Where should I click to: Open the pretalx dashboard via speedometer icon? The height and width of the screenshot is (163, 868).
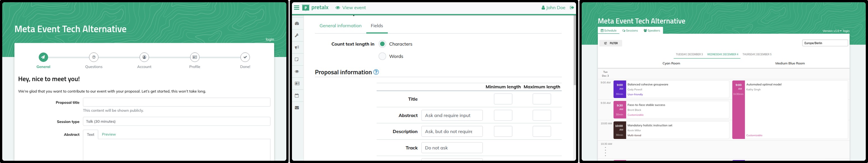point(297,24)
